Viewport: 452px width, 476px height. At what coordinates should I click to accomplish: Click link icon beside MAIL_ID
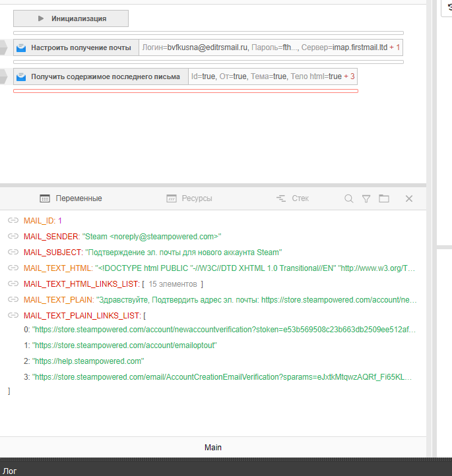(x=13, y=221)
